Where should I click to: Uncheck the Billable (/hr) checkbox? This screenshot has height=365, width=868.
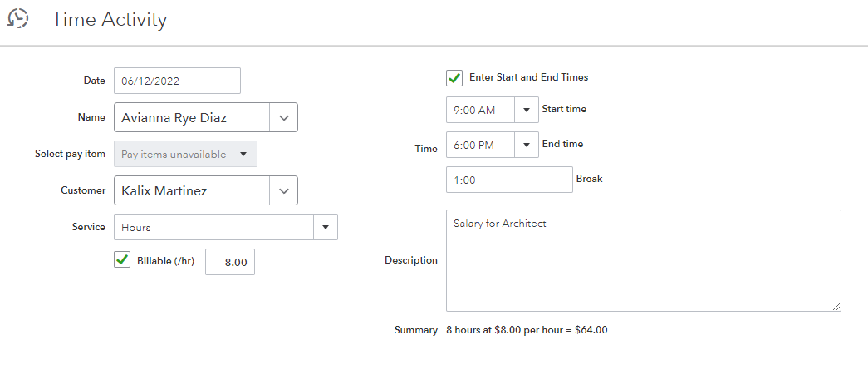point(122,260)
